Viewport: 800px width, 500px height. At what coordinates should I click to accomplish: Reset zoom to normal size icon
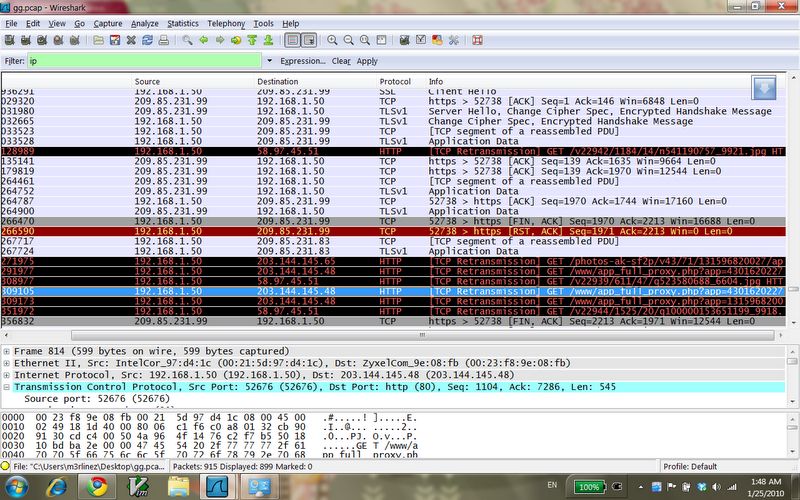pyautogui.click(x=365, y=40)
